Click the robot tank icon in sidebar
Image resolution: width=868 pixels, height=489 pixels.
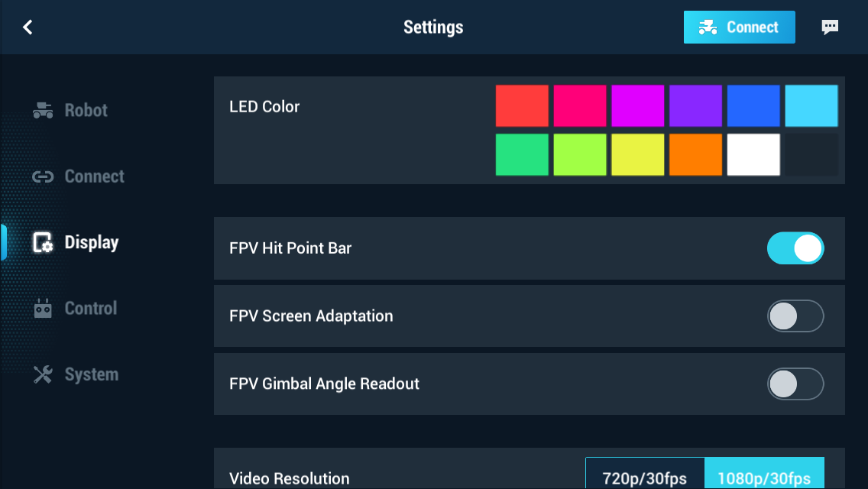[x=43, y=110]
